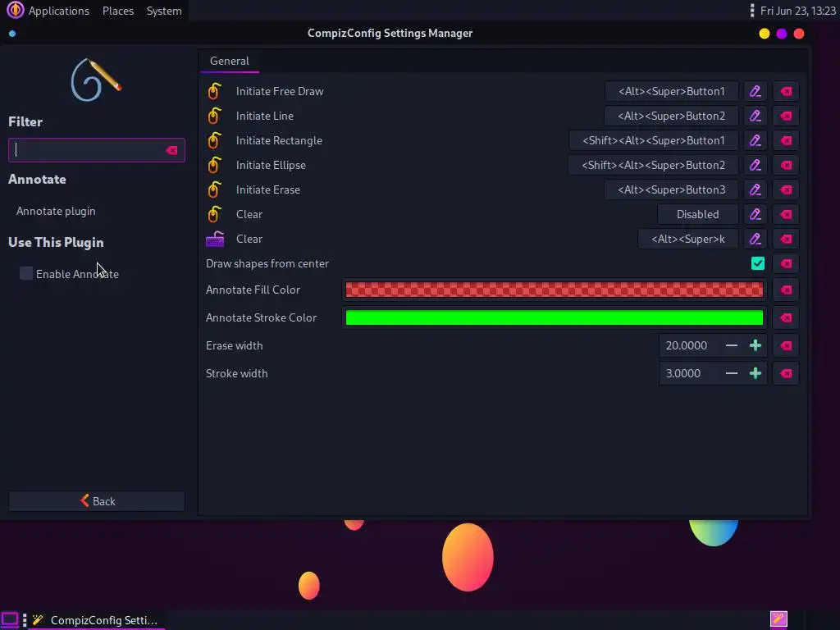Edit the Initiate Ellipse binding
The image size is (840, 630).
coord(756,165)
